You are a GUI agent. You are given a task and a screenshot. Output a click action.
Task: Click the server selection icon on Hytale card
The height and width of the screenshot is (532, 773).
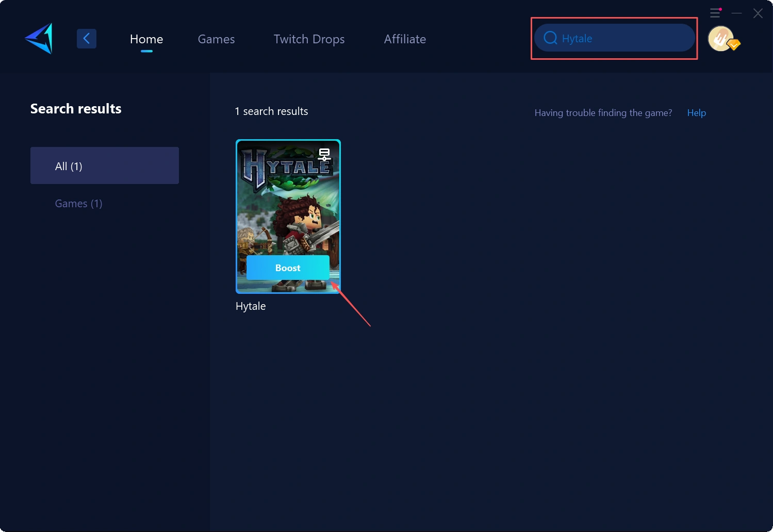[x=324, y=154]
